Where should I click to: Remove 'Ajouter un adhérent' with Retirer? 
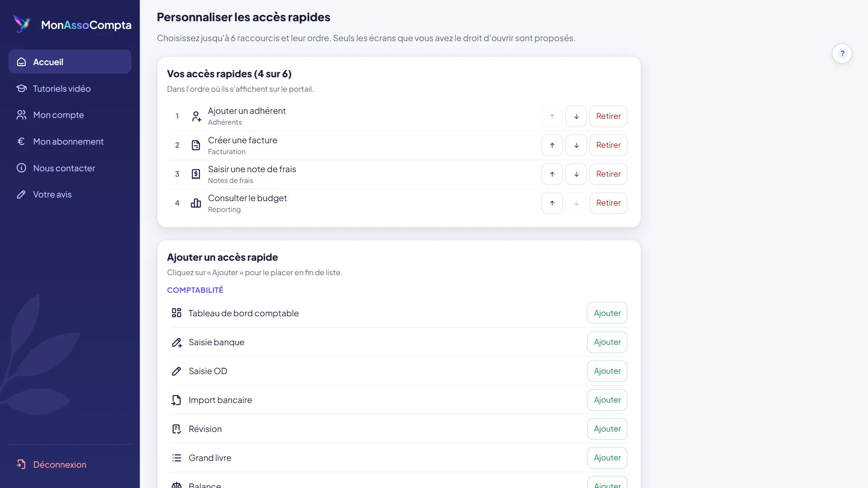click(608, 116)
